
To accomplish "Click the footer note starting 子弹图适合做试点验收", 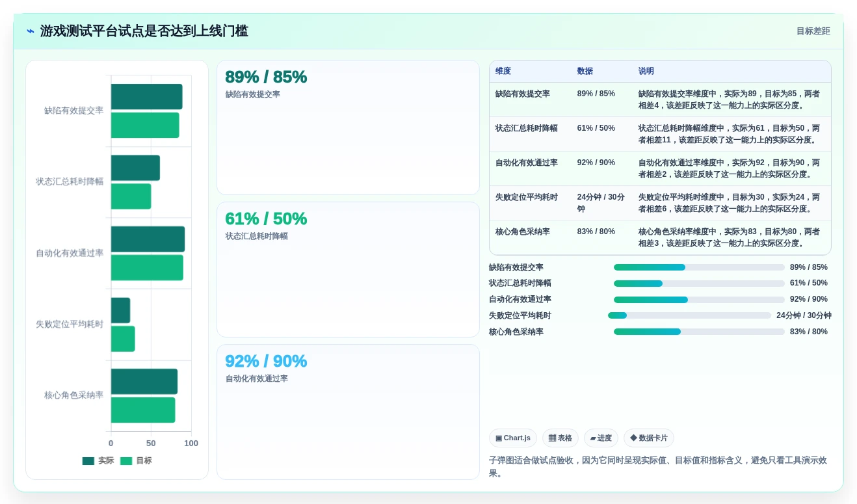I will click(658, 467).
